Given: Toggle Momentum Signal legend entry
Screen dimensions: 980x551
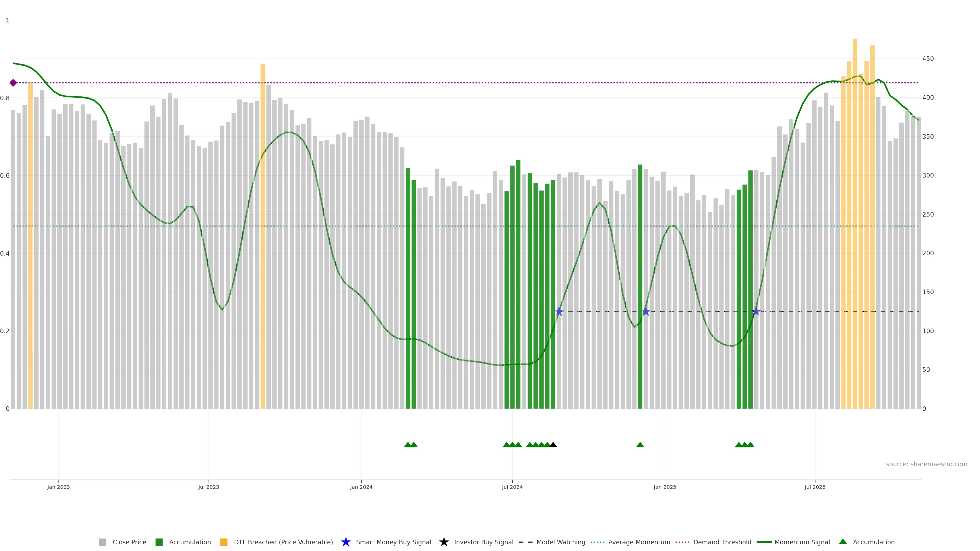Looking at the screenshot, I should pos(802,542).
